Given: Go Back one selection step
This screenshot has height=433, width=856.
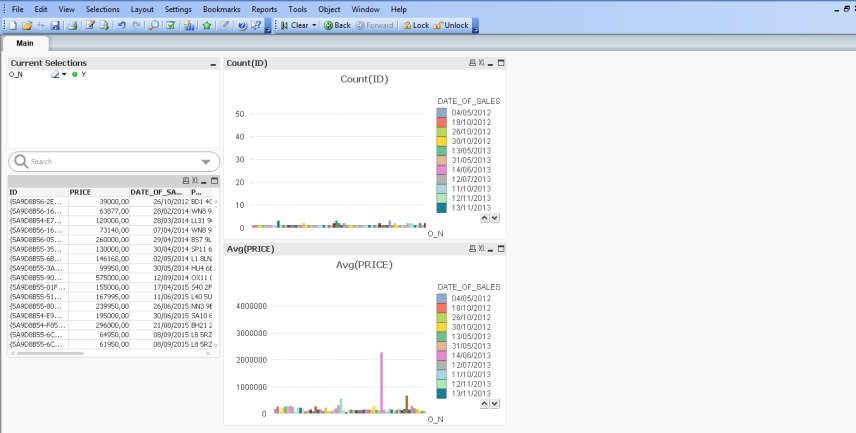Looking at the screenshot, I should point(337,25).
